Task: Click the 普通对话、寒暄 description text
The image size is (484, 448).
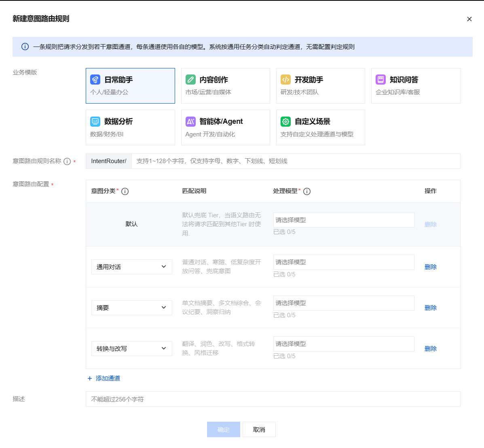Action: [221, 267]
